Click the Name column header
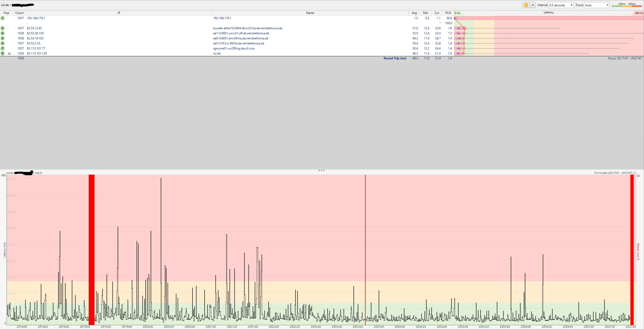 (x=310, y=13)
